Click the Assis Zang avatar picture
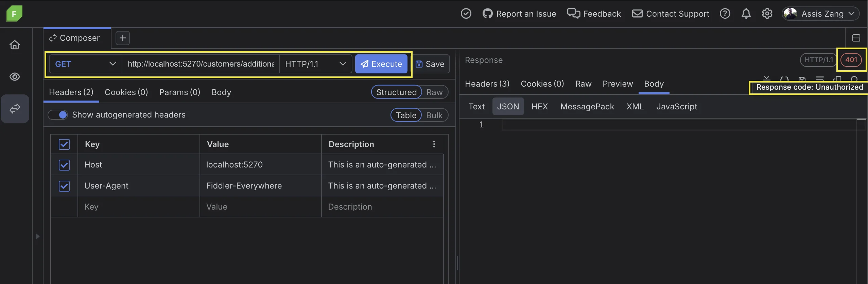The image size is (868, 284). point(790,14)
